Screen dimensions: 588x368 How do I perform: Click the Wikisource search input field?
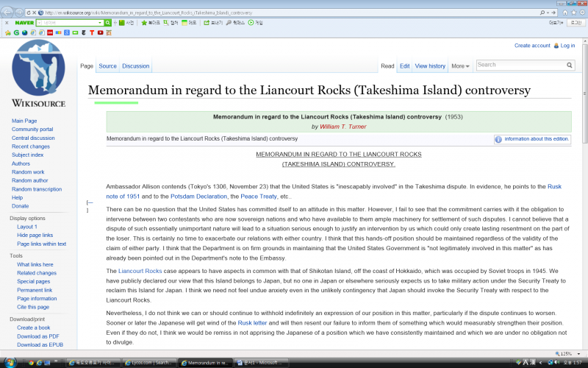point(520,66)
